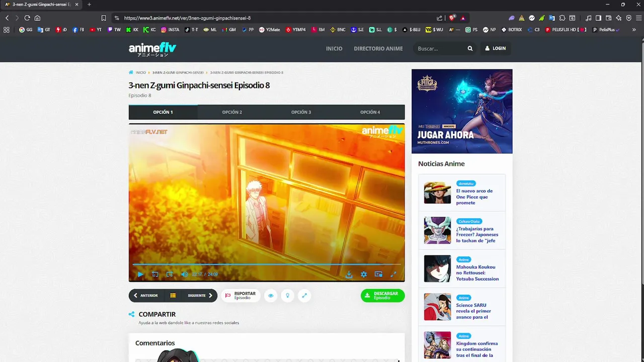Rewind the video ten seconds
The image size is (644, 362).
[x=155, y=275]
